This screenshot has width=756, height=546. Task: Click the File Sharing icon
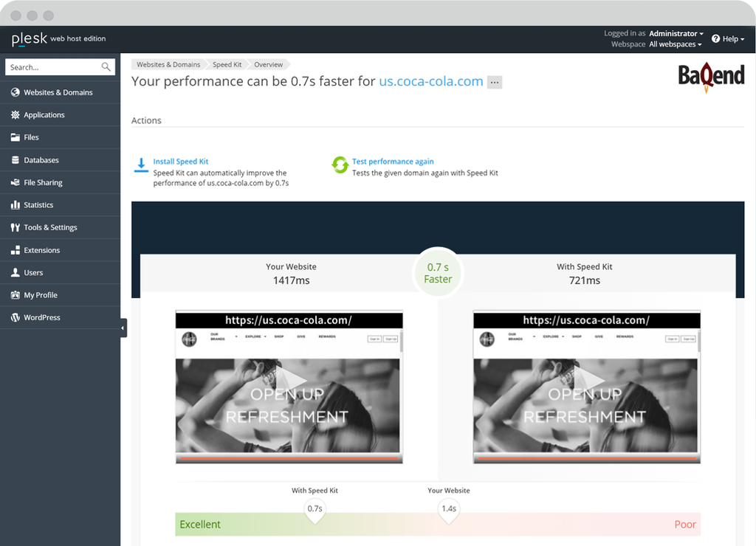16,183
